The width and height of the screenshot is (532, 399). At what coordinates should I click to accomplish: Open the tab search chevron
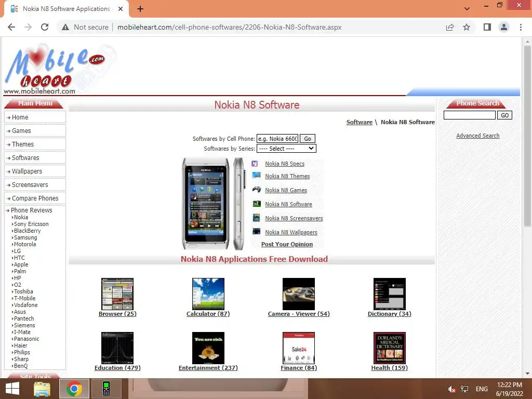(x=467, y=9)
